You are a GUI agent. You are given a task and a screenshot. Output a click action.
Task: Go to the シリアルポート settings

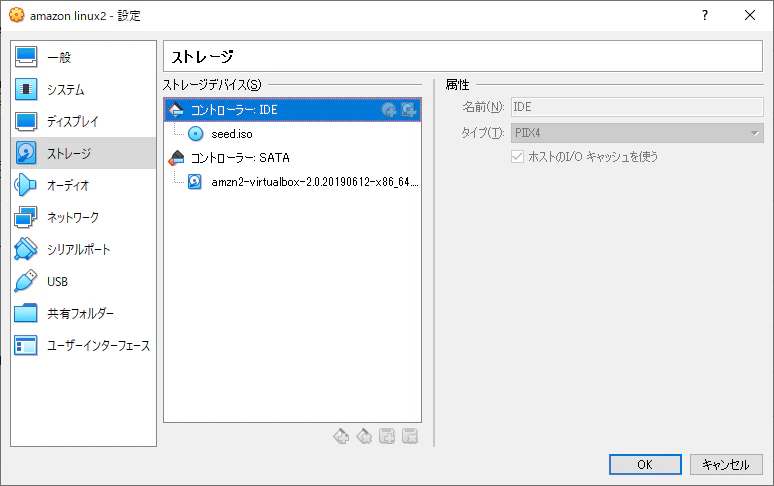[83, 249]
